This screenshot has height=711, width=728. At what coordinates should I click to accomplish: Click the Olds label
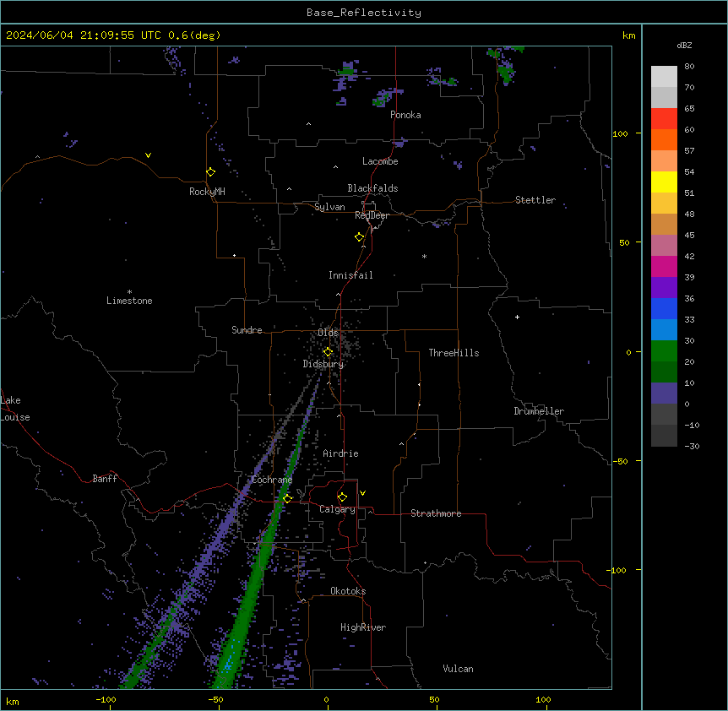tap(328, 333)
